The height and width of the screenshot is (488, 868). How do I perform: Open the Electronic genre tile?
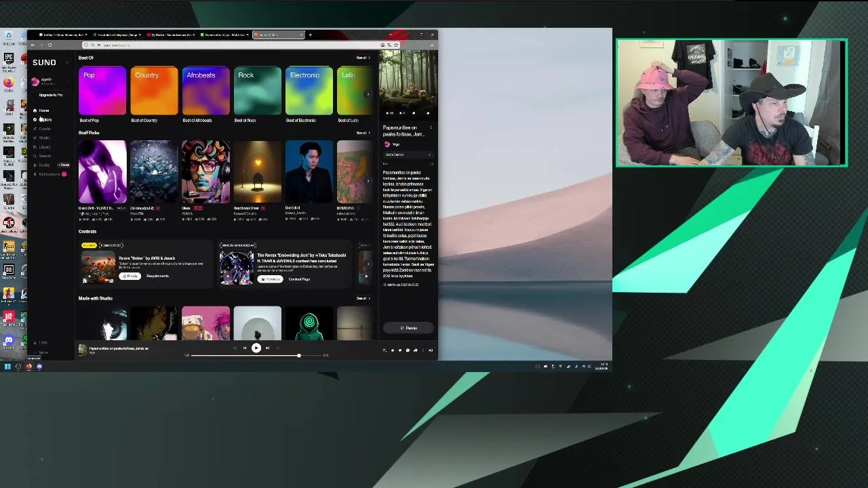pyautogui.click(x=309, y=90)
